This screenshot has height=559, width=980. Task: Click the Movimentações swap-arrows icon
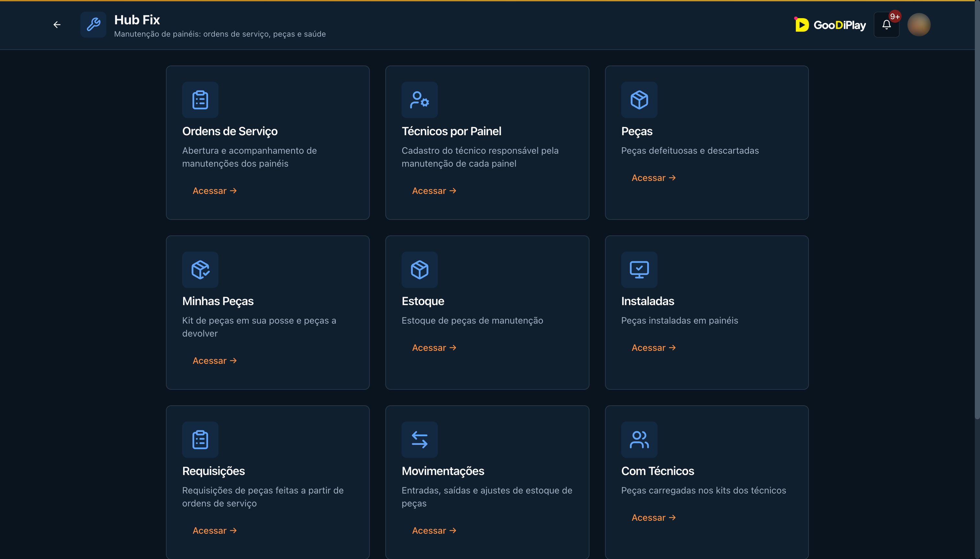pos(419,440)
